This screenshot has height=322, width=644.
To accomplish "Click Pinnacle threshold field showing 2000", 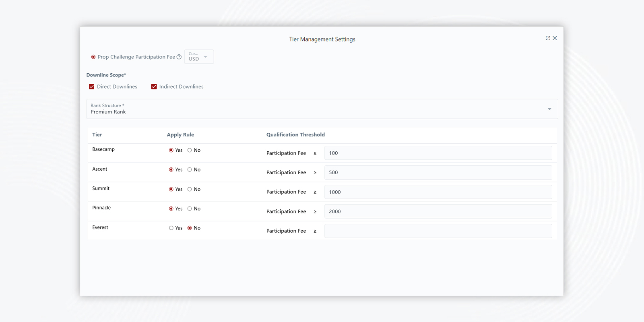I will (438, 211).
